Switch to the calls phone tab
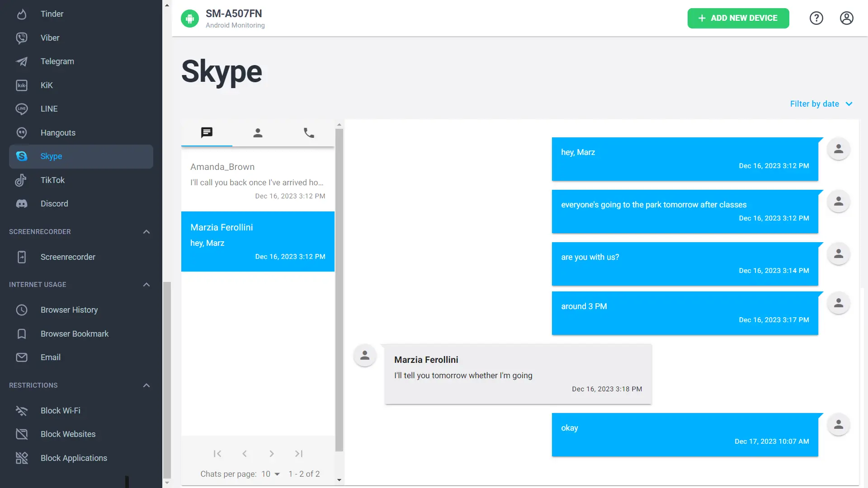This screenshot has height=488, width=868. [309, 133]
